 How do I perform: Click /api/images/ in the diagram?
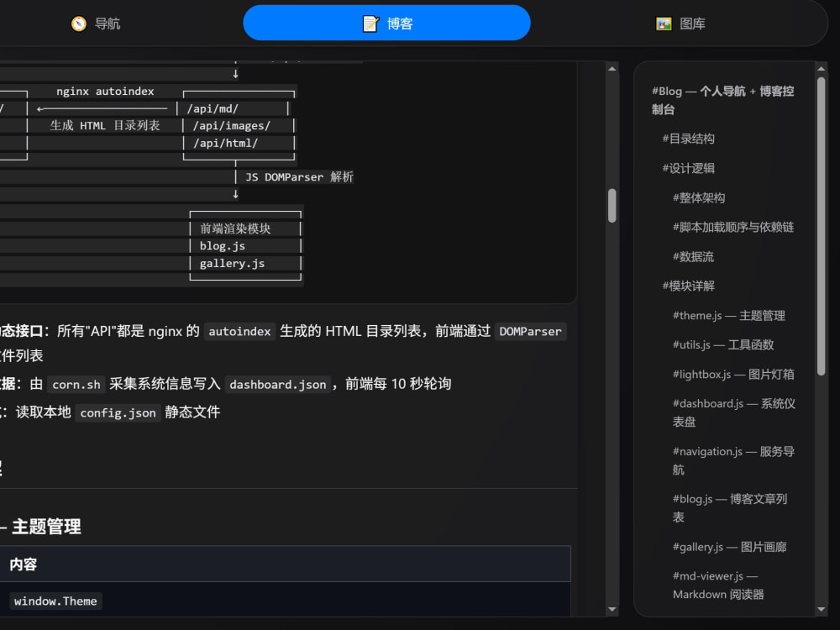[x=232, y=126]
